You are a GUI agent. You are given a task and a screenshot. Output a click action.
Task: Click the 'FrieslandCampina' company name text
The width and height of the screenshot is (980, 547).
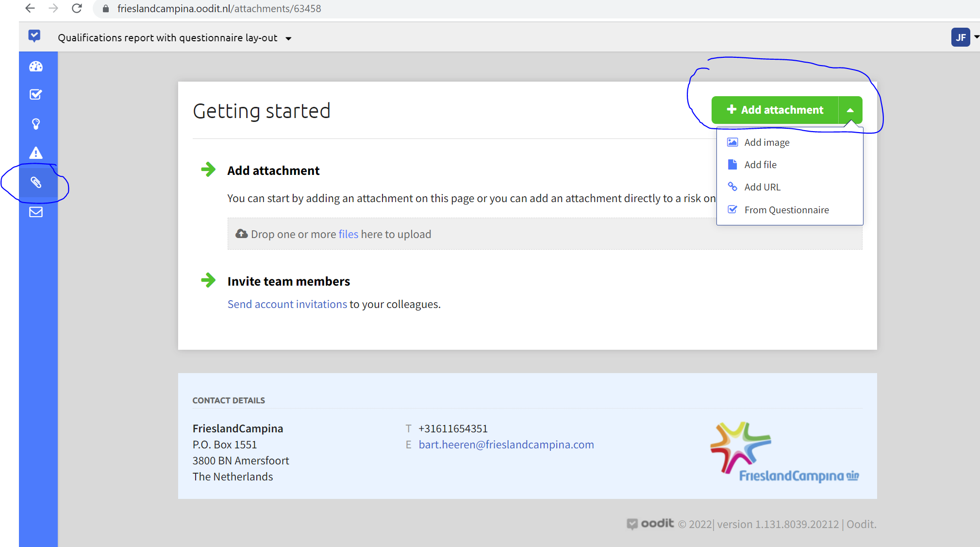(238, 428)
